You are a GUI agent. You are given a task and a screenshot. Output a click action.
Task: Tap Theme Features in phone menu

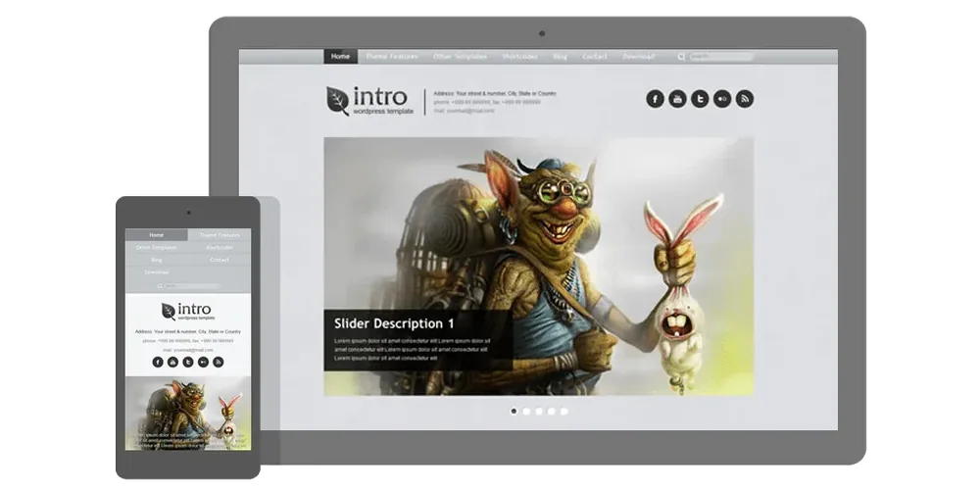pyautogui.click(x=220, y=235)
